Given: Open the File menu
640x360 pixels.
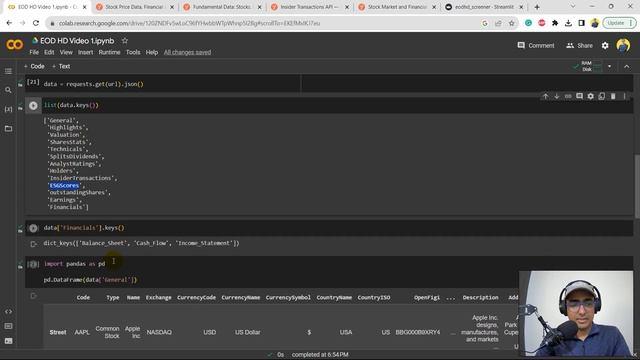Looking at the screenshot, I should coord(34,52).
